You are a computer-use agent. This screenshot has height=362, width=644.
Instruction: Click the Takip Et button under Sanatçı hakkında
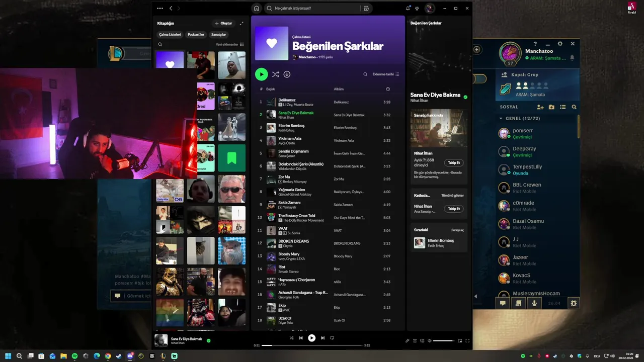(454, 163)
